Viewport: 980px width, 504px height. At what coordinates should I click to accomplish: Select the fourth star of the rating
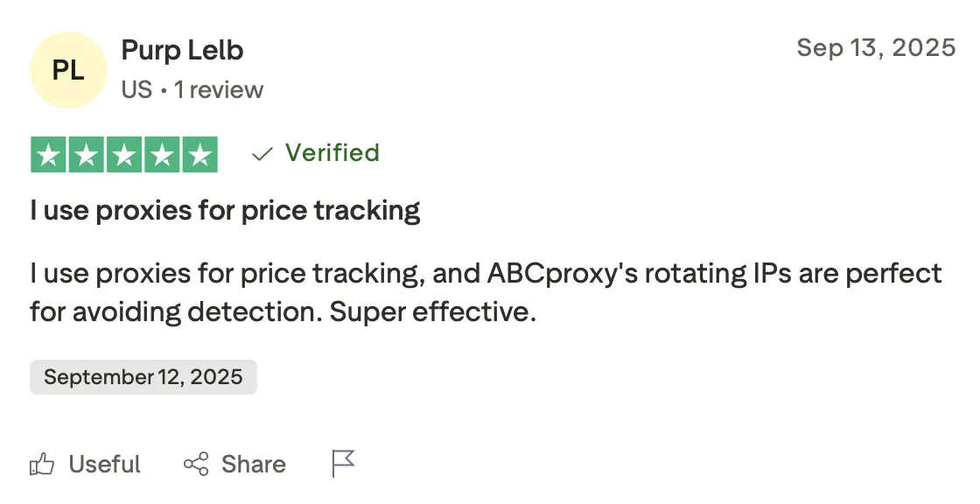click(x=160, y=153)
